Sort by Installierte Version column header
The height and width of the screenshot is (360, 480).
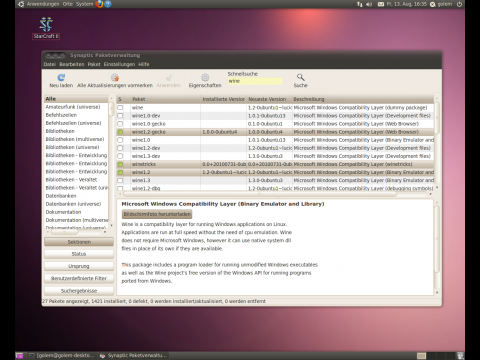pyautogui.click(x=224, y=99)
